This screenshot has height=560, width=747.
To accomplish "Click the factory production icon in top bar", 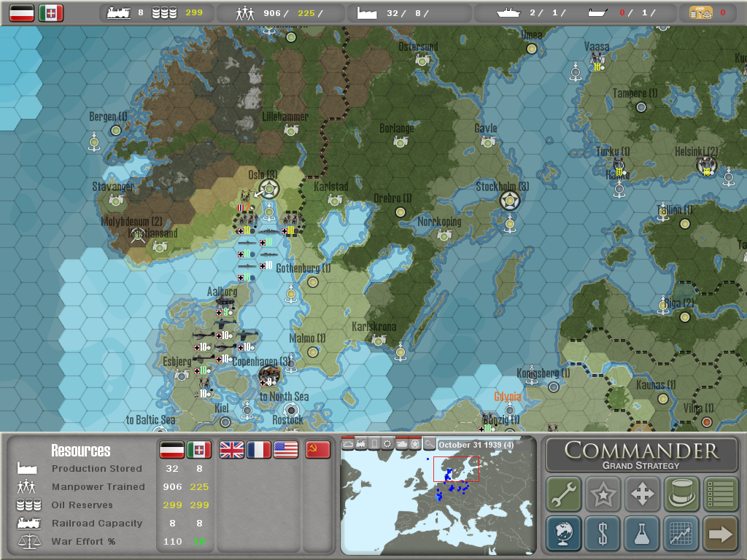I will pos(367,13).
